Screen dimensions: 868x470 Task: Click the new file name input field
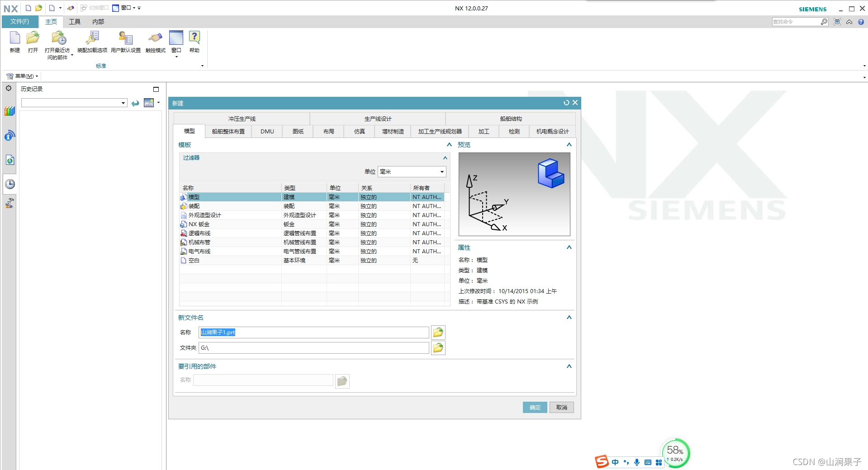point(313,332)
